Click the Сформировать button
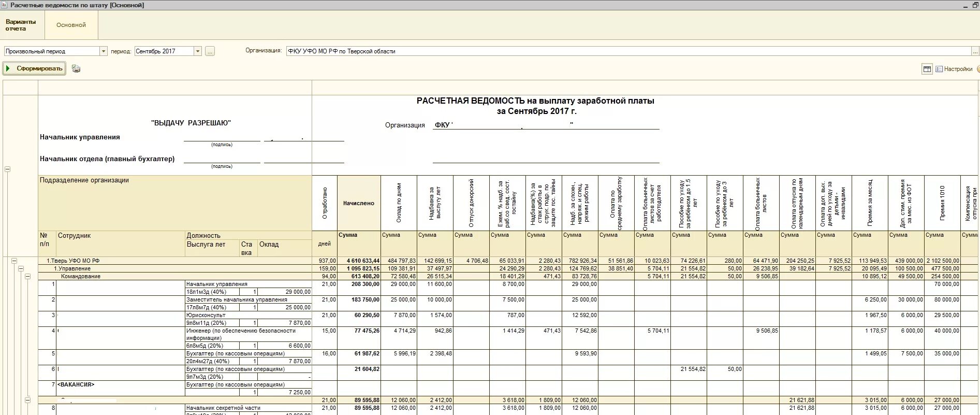Screen dimensions: 980x415 (x=34, y=68)
